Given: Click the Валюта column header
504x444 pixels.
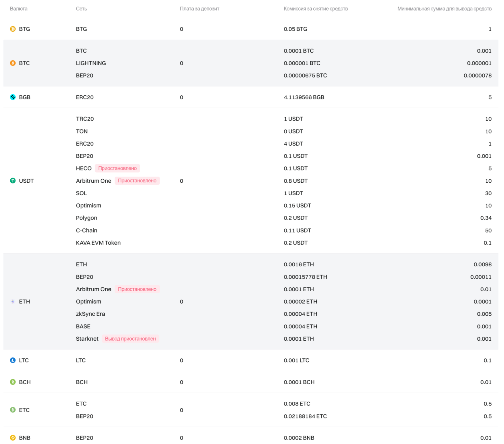Looking at the screenshot, I should coord(19,9).
